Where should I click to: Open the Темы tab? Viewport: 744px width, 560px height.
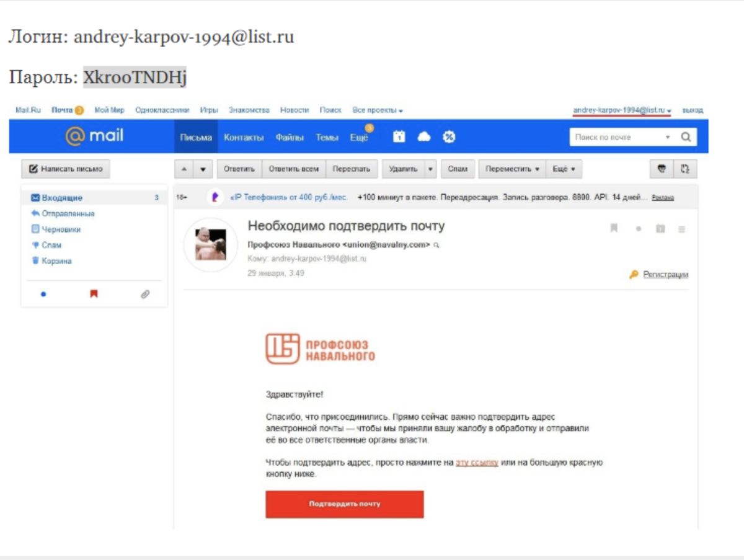coord(328,137)
